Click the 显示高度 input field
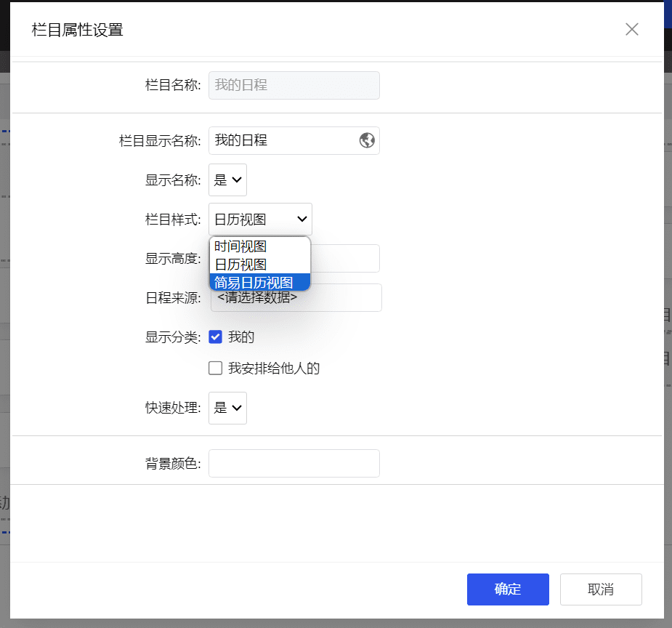Screen dimensions: 672x628 pos(345,259)
